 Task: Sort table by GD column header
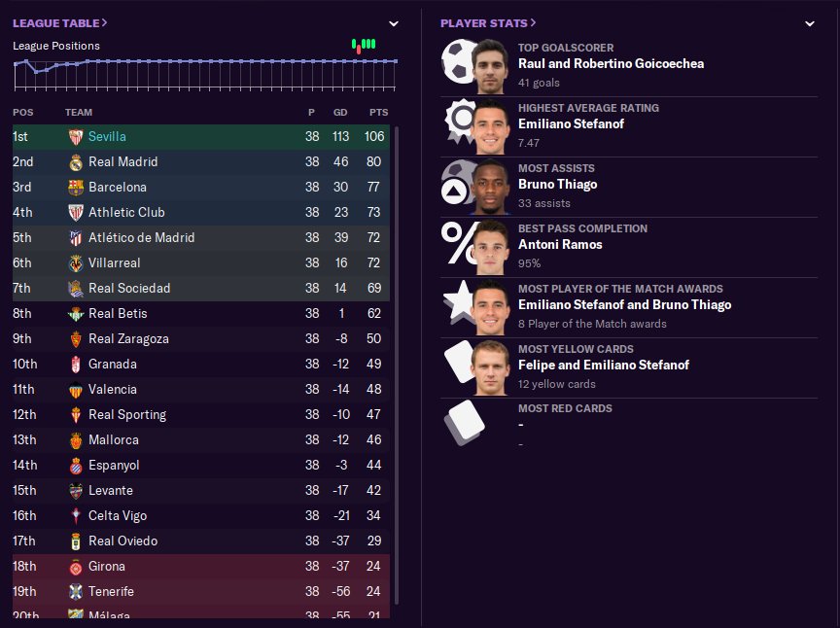pyautogui.click(x=340, y=113)
